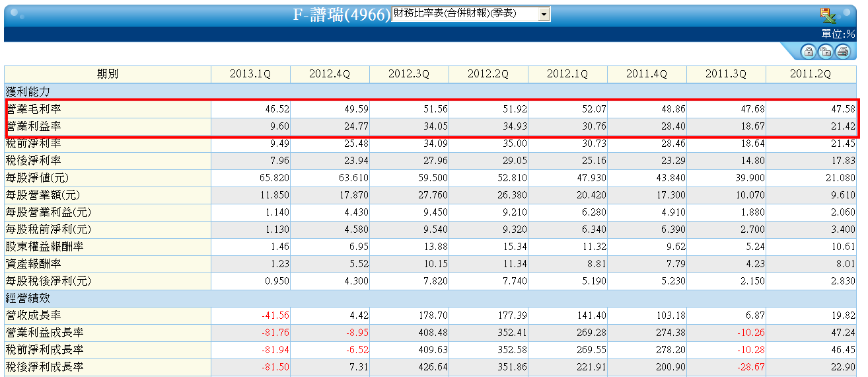Click the 2012.3Q column header

(409, 74)
